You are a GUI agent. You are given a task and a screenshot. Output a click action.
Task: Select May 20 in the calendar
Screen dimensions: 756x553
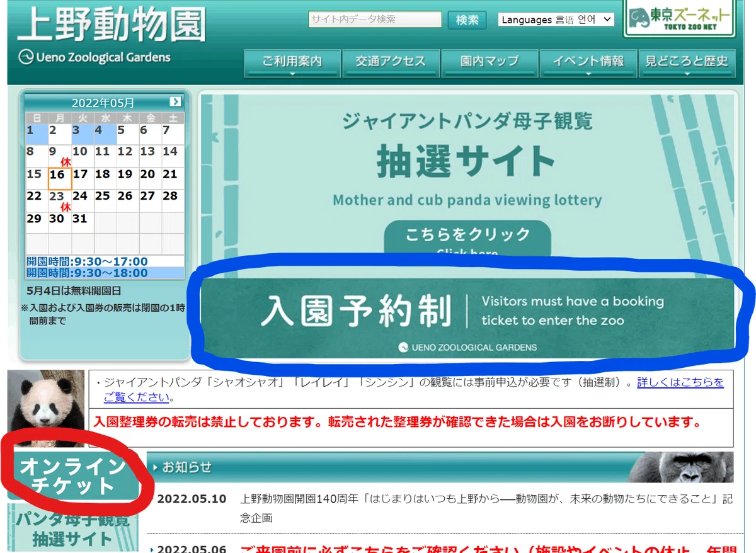(x=151, y=179)
